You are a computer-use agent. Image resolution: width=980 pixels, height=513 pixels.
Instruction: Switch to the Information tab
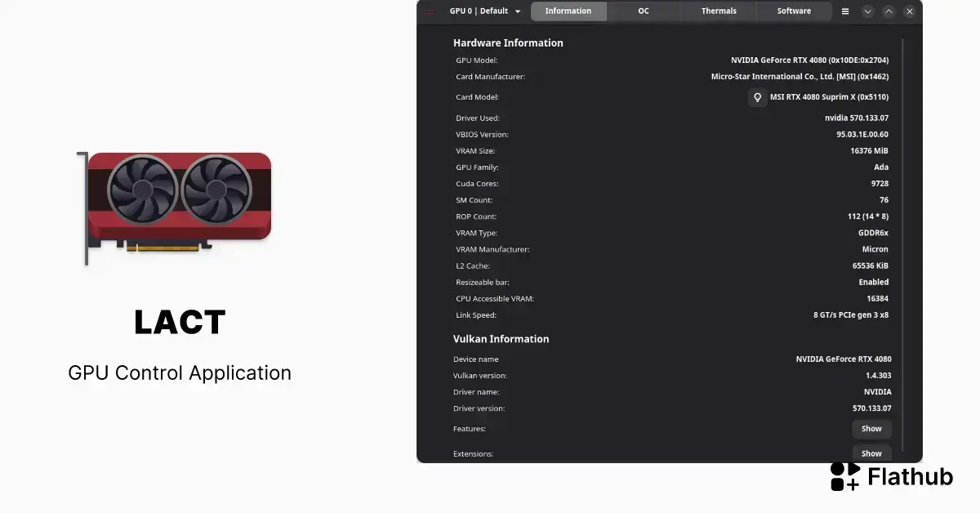click(x=568, y=11)
